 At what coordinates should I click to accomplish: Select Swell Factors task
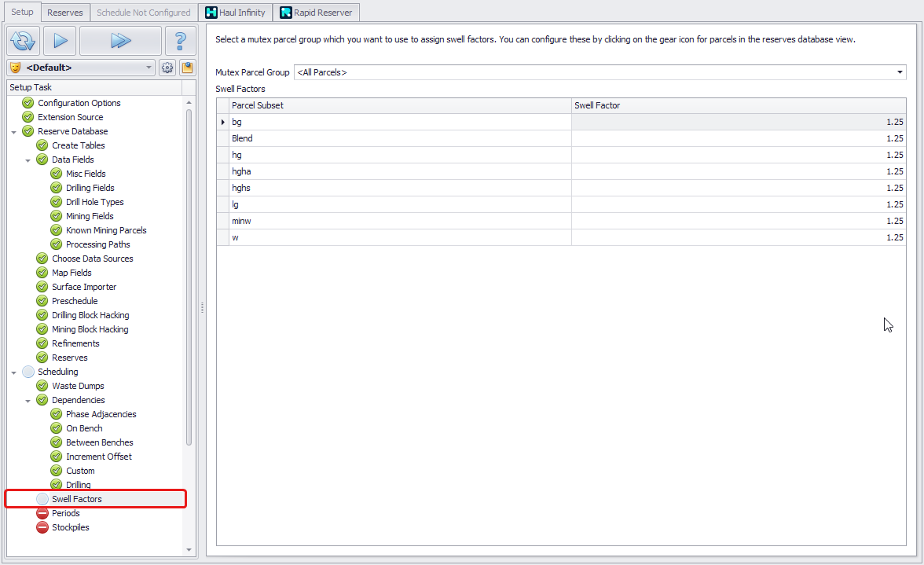click(77, 499)
